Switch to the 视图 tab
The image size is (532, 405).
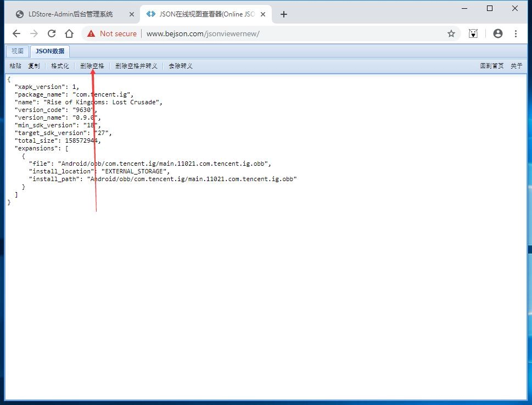click(x=18, y=51)
